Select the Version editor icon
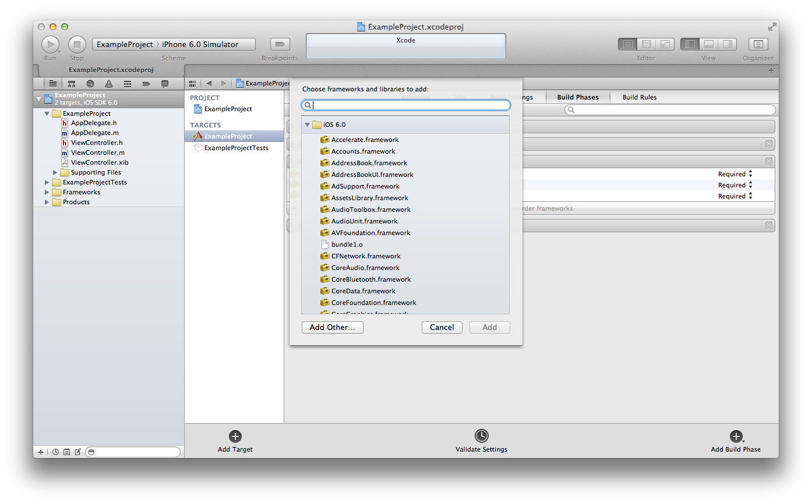 [x=665, y=44]
